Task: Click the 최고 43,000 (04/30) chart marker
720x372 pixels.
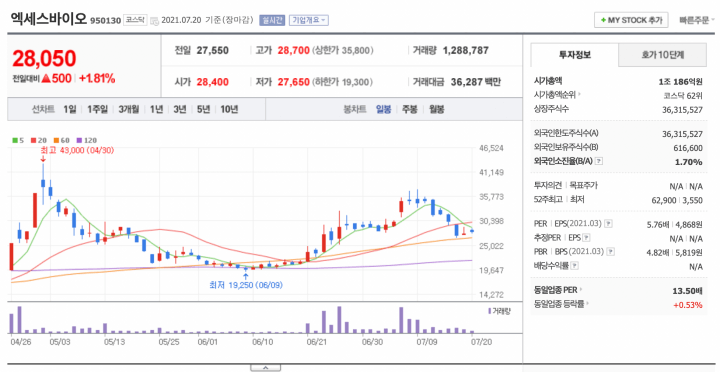Action: (x=77, y=150)
